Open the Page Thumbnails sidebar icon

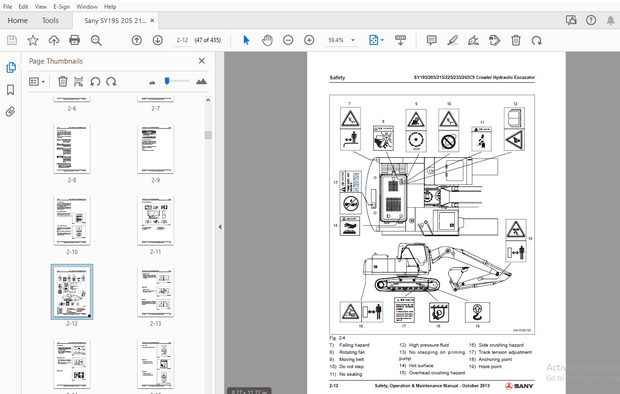pos(11,67)
